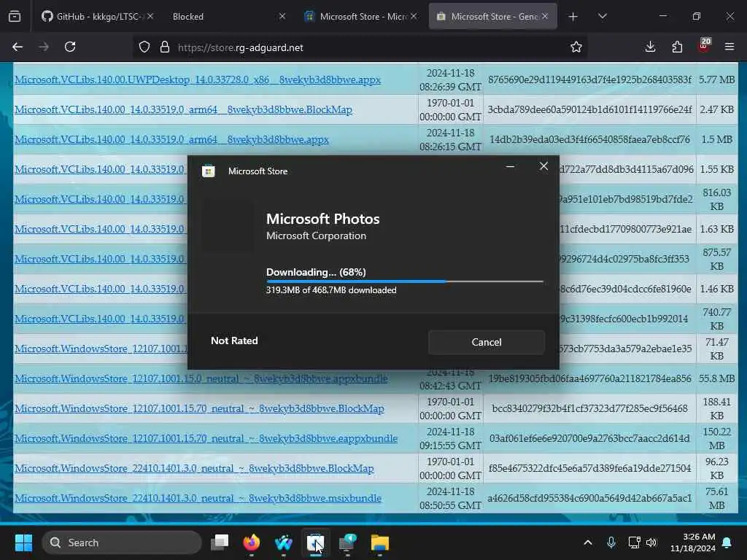Open Microsoft Store from the taskbar
The height and width of the screenshot is (560, 747).
[315, 542]
